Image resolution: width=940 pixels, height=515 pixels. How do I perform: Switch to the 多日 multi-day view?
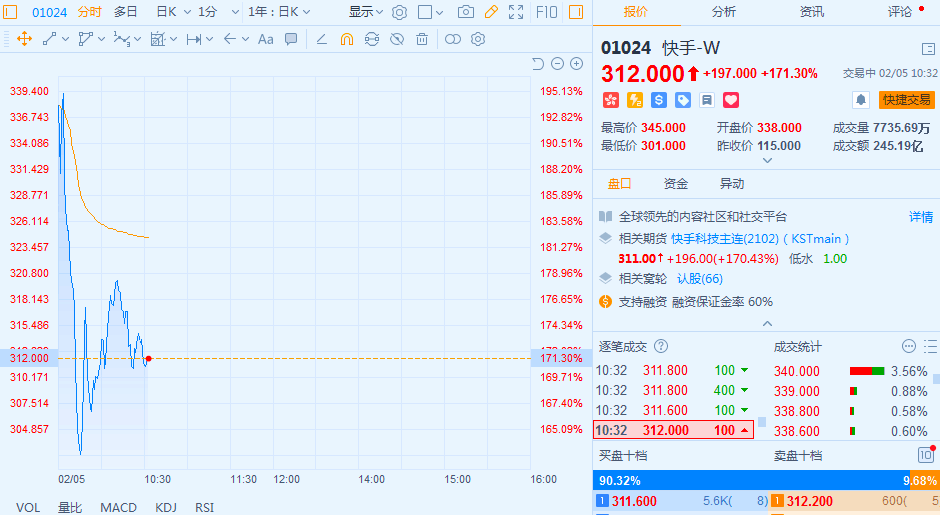click(x=125, y=12)
